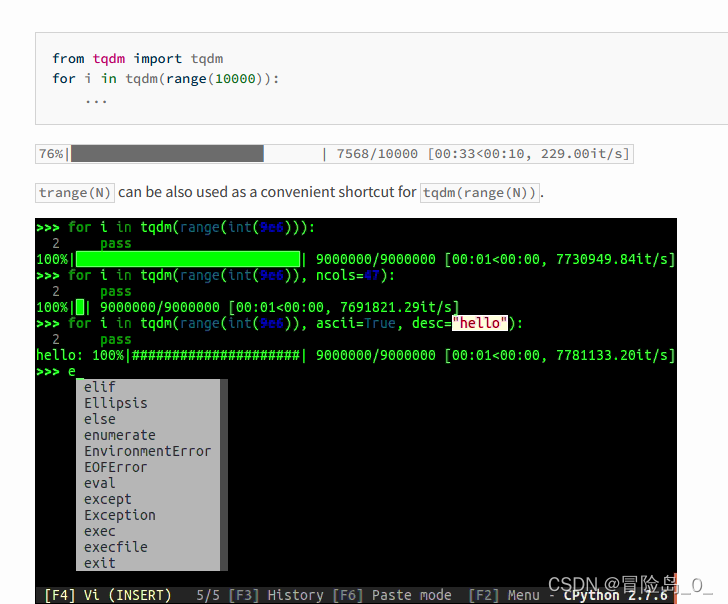The height and width of the screenshot is (604, 728).
Task: Click the '7781133.20it/s' rate text
Action: click(x=612, y=356)
